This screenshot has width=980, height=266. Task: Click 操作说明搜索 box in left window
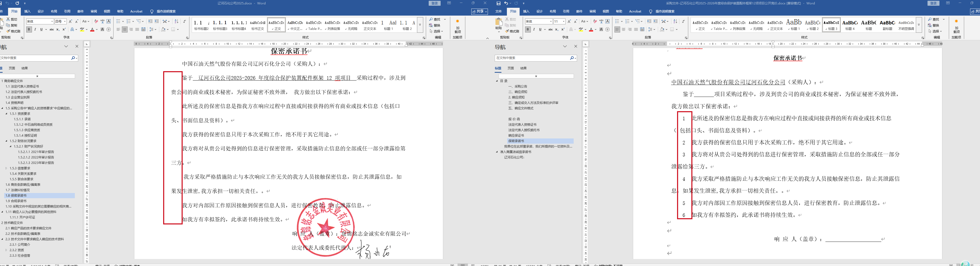(166, 11)
